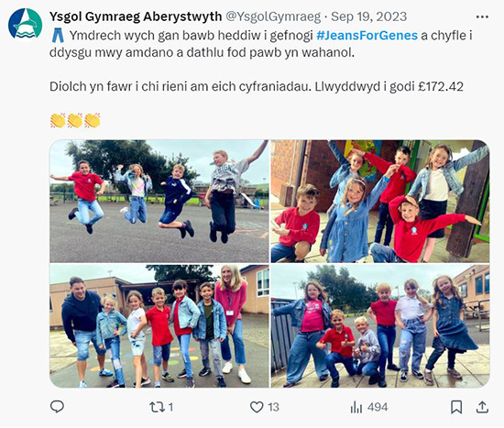Screen dimensions: 504x428
Task: Bookmark this post
Action: pos(456,407)
